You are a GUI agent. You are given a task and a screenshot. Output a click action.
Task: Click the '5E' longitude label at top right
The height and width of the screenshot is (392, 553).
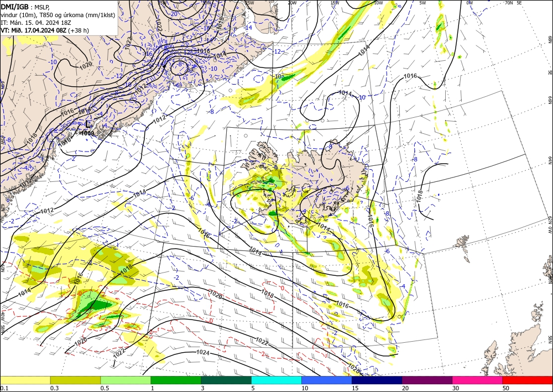pyautogui.click(x=519, y=3)
